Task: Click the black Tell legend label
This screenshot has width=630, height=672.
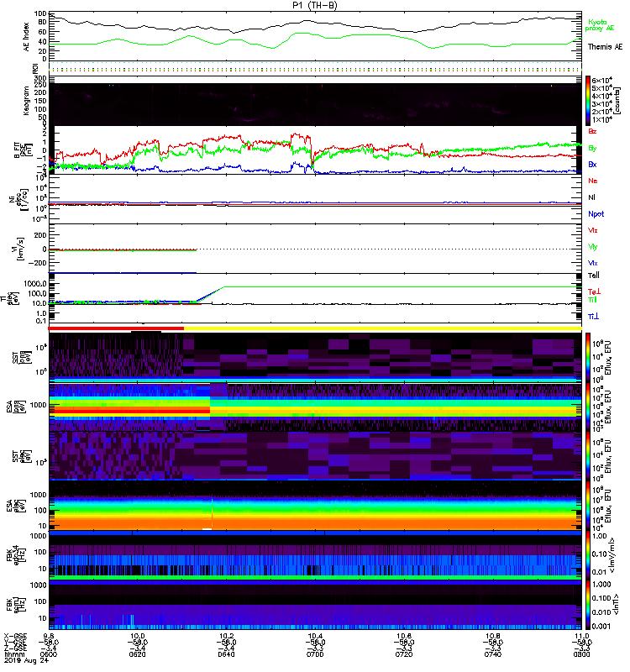Action: pyautogui.click(x=594, y=276)
